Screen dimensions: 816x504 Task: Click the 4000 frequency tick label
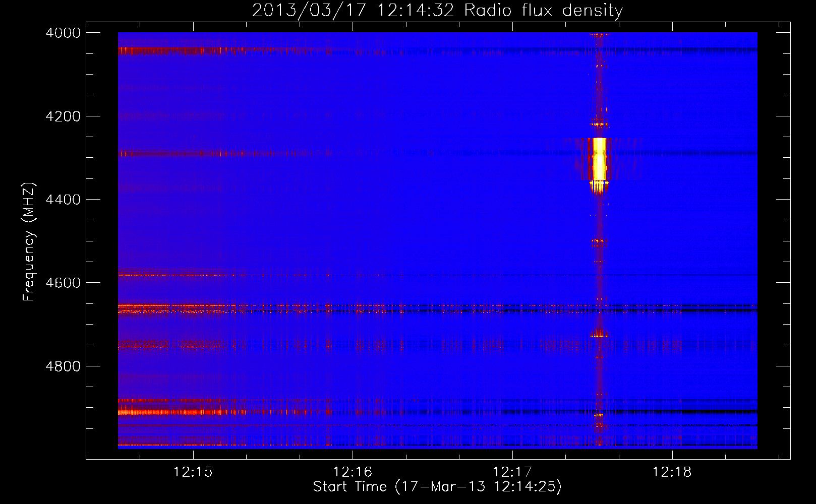63,33
